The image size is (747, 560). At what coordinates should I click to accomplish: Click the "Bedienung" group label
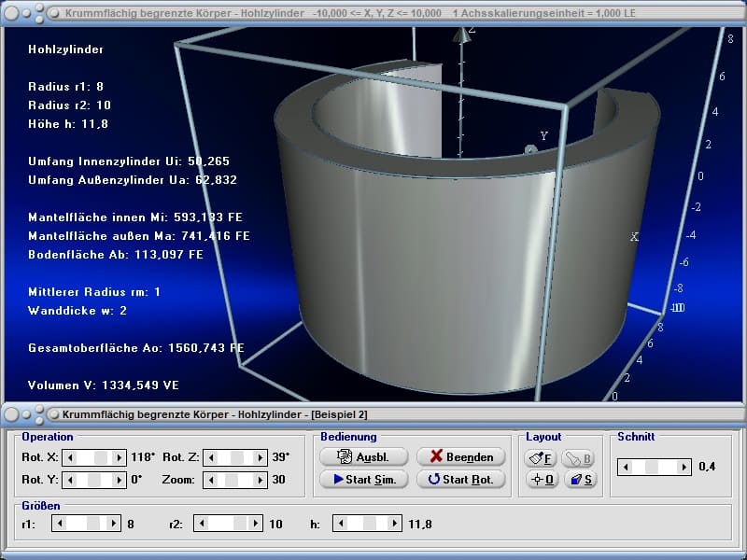348,437
